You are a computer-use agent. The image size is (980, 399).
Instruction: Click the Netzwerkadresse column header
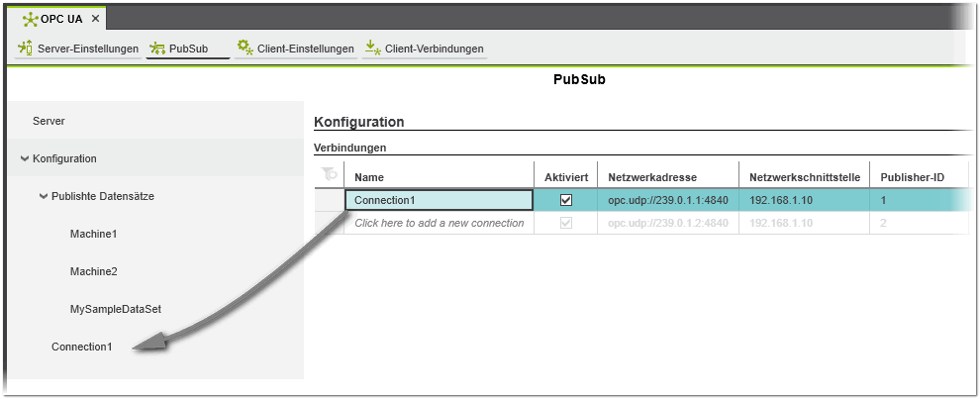tap(652, 176)
